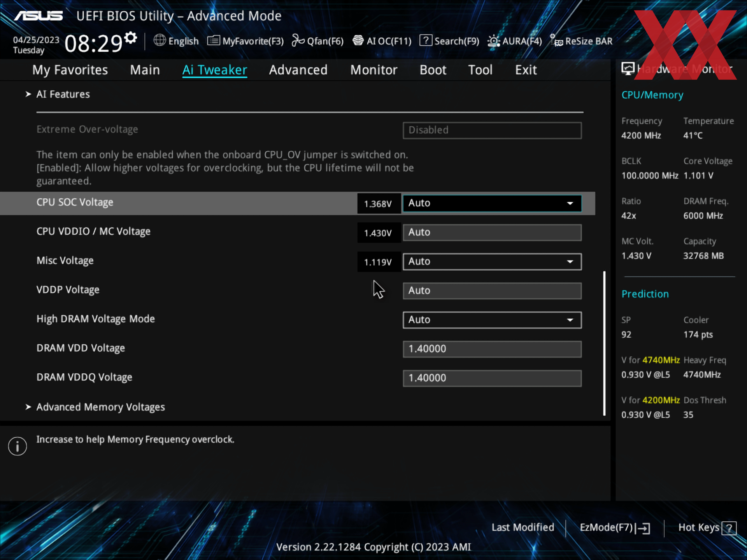747x560 pixels.
Task: Click the Hardware Monitor screen icon
Action: [628, 69]
